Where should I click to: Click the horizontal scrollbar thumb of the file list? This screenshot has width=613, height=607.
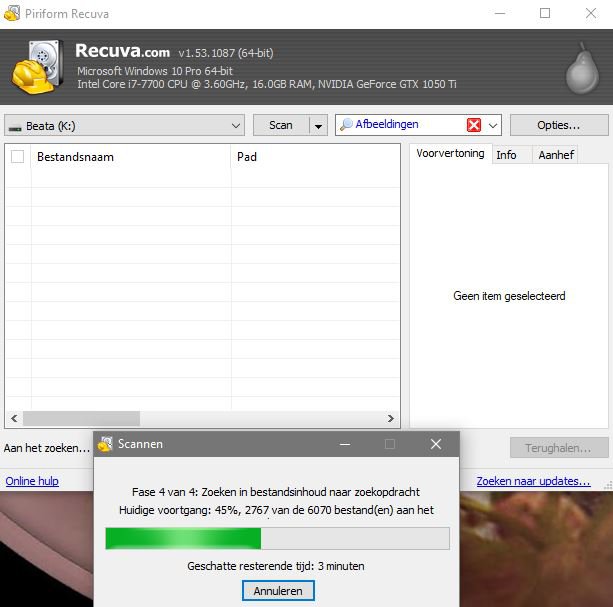81,419
